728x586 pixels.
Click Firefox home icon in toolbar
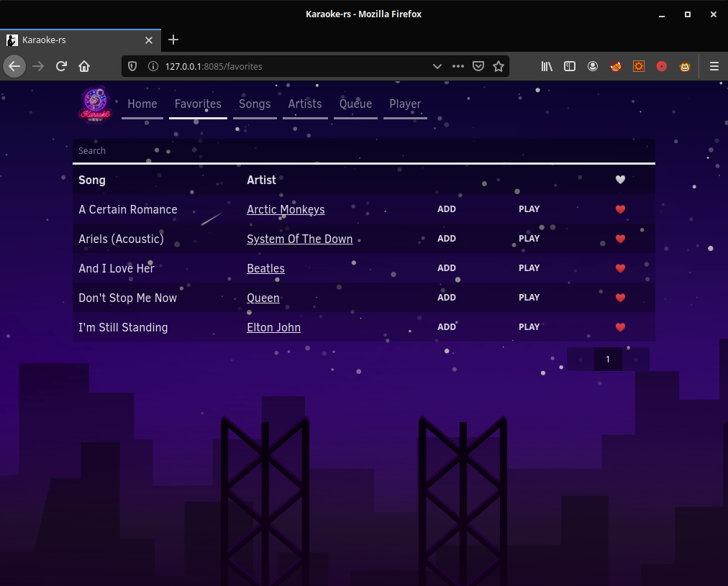(x=84, y=66)
